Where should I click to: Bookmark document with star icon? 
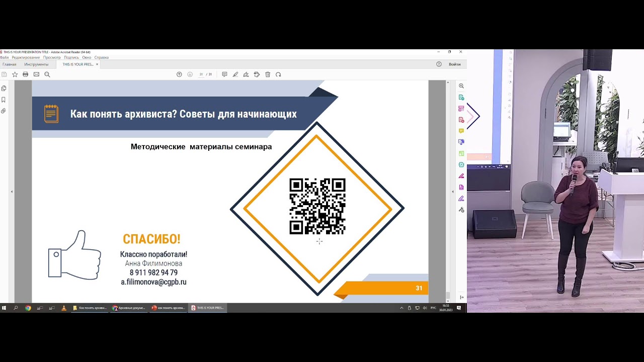tap(15, 74)
